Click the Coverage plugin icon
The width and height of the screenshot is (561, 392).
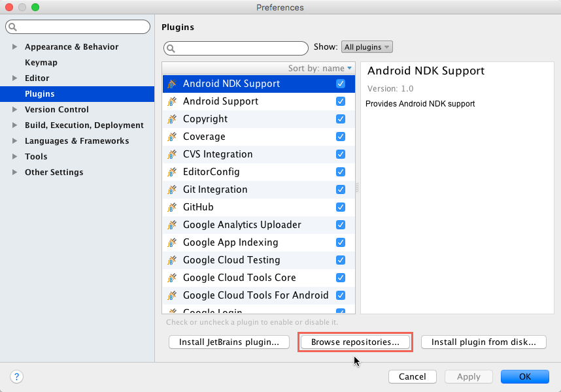pyautogui.click(x=172, y=137)
